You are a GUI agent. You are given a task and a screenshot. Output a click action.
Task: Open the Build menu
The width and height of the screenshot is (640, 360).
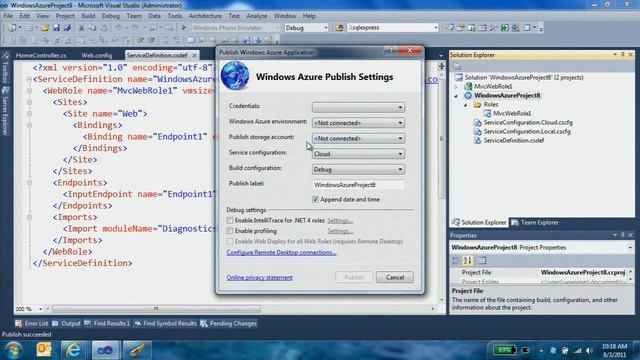pyautogui.click(x=88, y=16)
